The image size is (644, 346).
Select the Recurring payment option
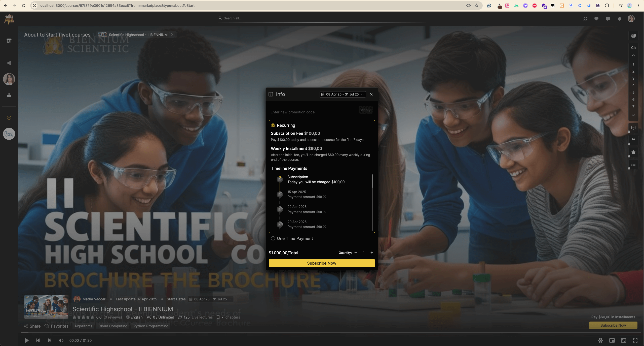click(x=273, y=125)
